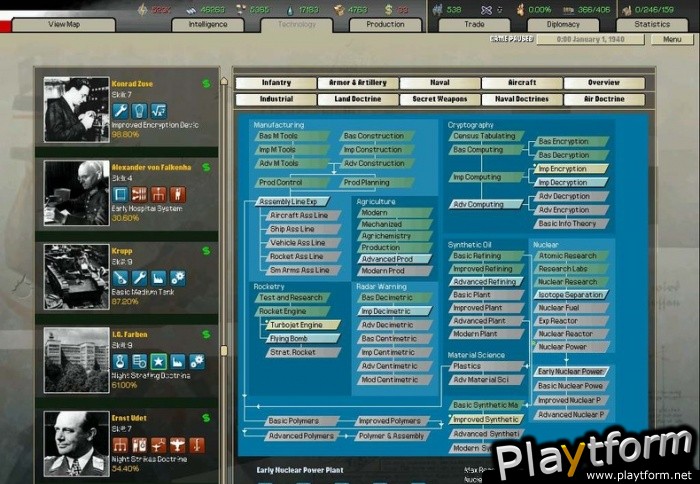Screen dimensions: 700x484
Task: Open the View Map tab
Action: point(64,25)
